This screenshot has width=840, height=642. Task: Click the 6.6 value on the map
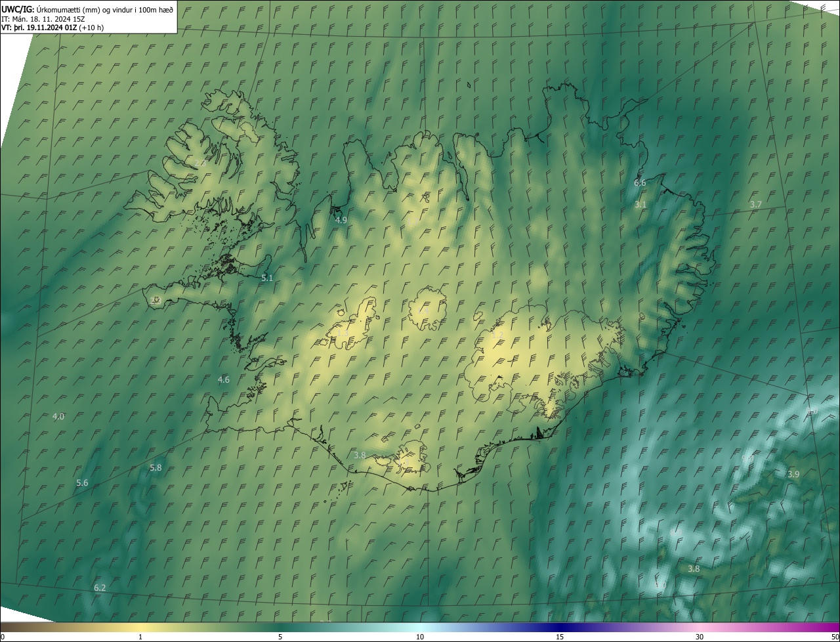[640, 183]
